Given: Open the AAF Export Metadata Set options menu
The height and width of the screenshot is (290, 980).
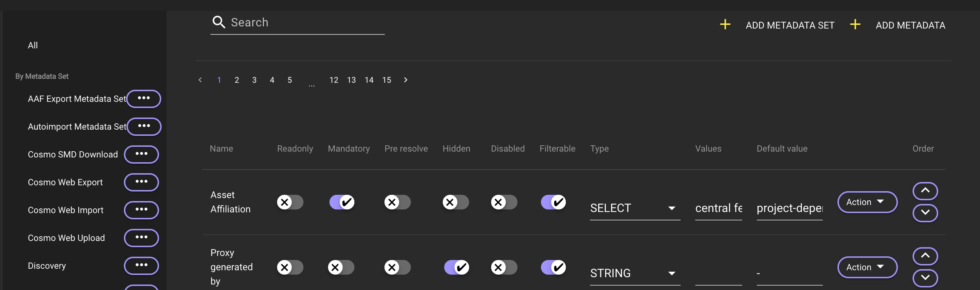Looking at the screenshot, I should [144, 99].
